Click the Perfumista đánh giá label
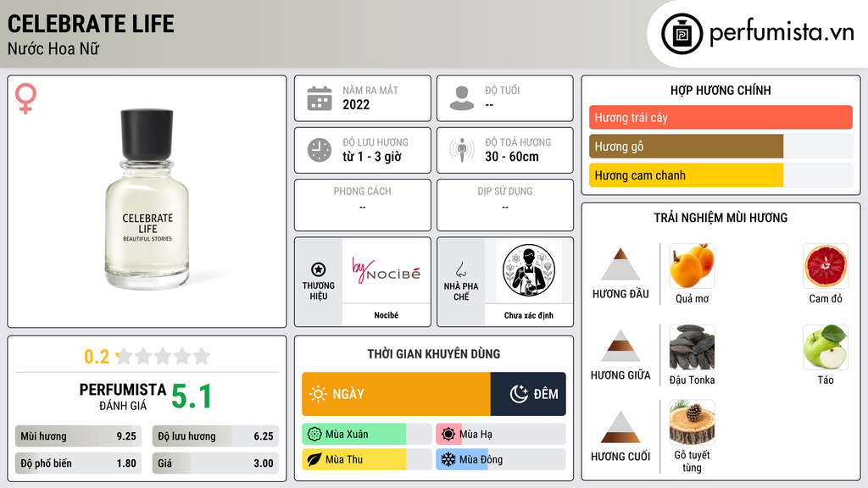 123,396
